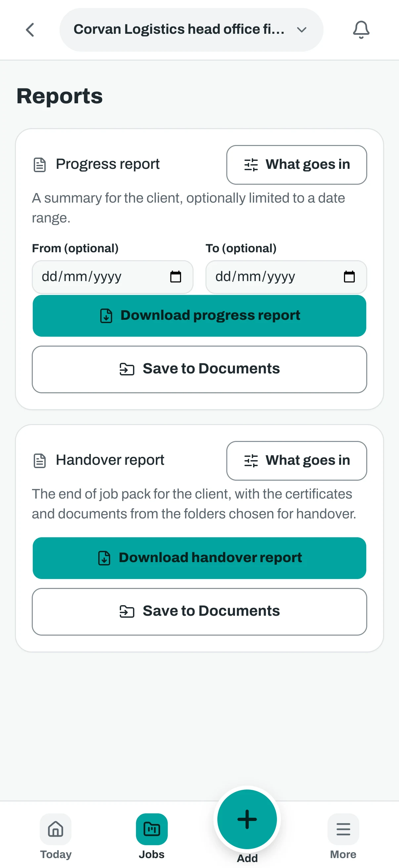Open 'What goes in' for Handover report
399x868 pixels.
point(296,460)
